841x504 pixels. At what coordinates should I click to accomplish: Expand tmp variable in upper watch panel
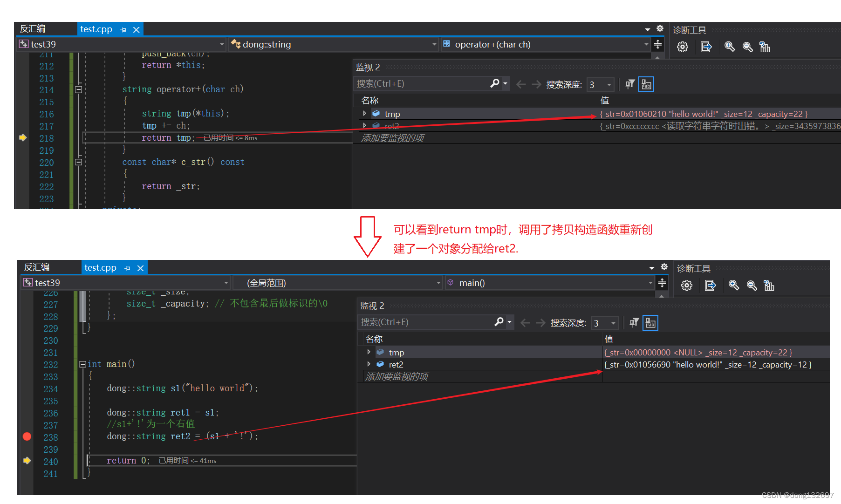pyautogui.click(x=365, y=114)
